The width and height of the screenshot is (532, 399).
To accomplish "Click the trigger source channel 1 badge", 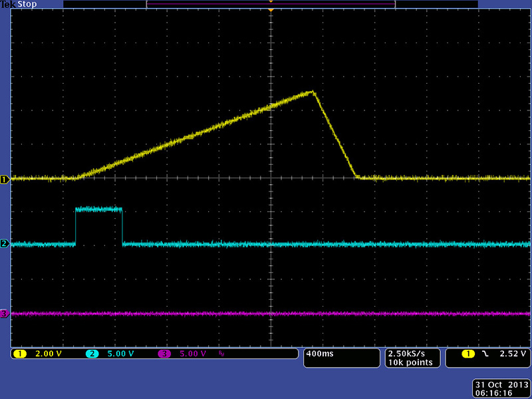I will point(468,354).
